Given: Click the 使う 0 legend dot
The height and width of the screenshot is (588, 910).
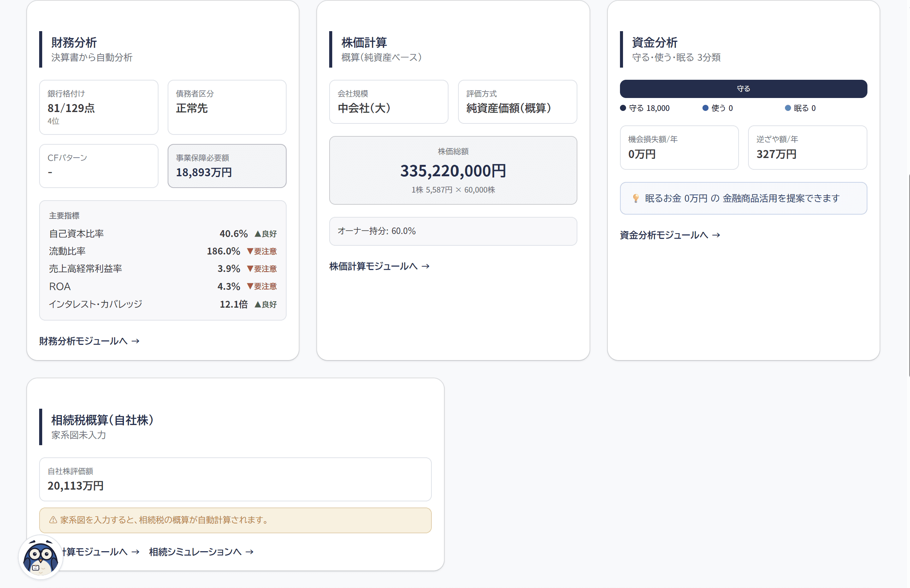Looking at the screenshot, I should coord(705,108).
